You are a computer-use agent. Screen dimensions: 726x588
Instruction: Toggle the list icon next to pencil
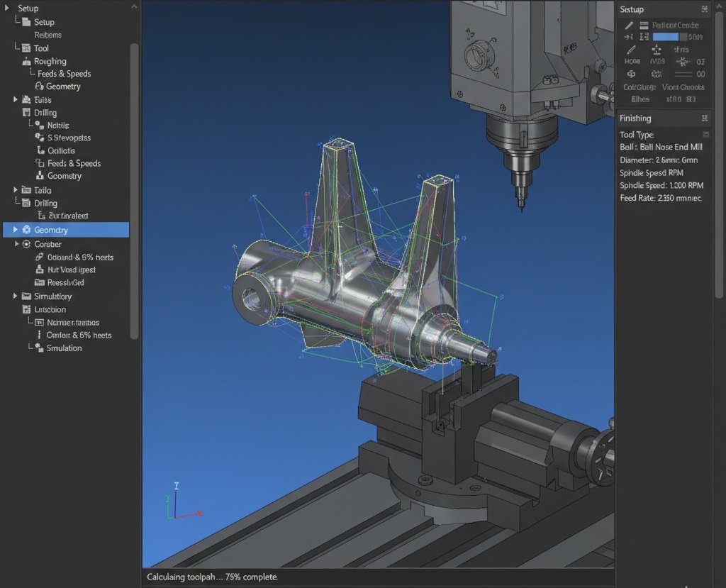pyautogui.click(x=644, y=25)
